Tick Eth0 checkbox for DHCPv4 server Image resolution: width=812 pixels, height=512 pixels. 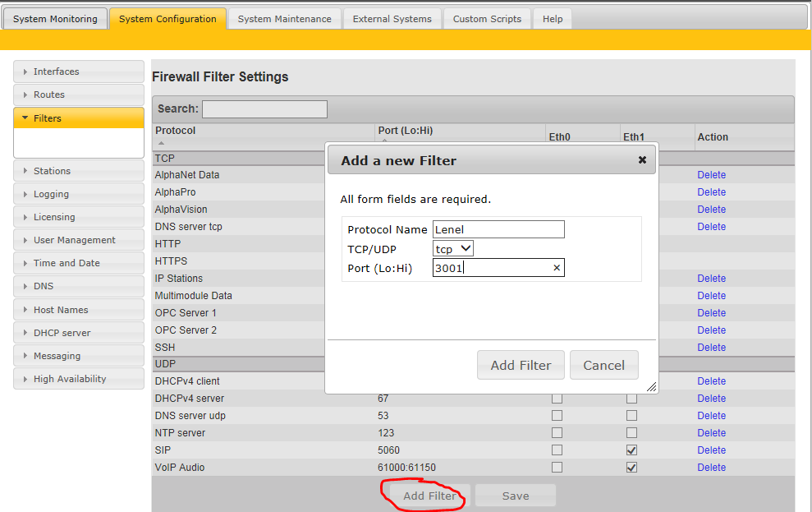coord(557,399)
